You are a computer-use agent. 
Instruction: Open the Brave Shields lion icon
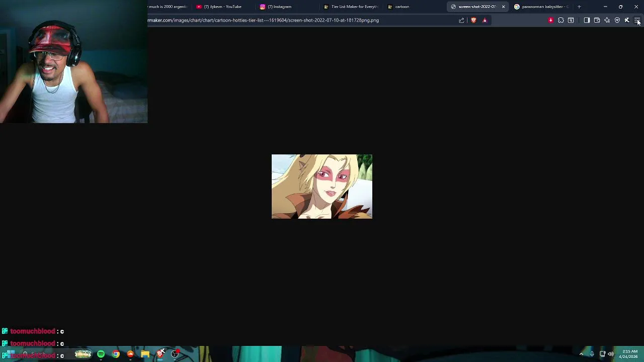pyautogui.click(x=473, y=20)
